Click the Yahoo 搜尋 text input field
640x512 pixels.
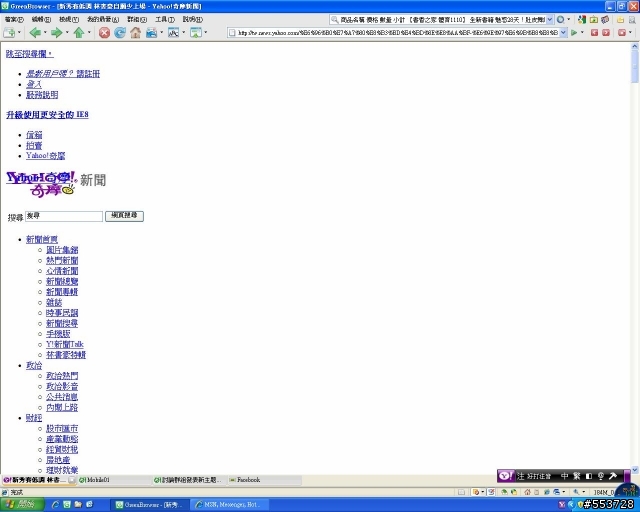(x=64, y=216)
